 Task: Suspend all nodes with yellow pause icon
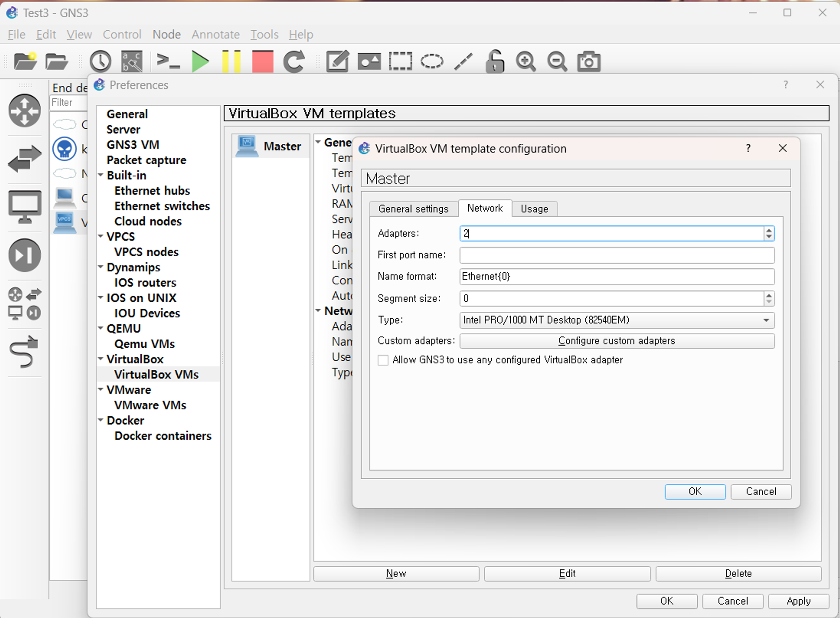click(x=231, y=61)
